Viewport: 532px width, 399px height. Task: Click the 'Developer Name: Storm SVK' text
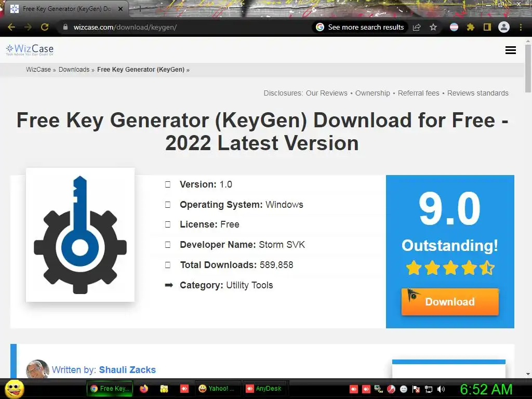pos(242,245)
